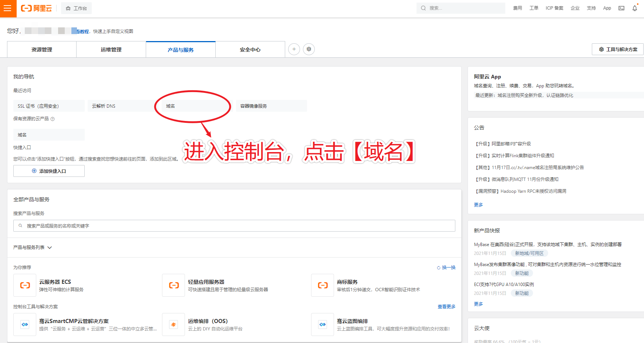Click the 轻量应用服务器 logo icon
Image resolution: width=644 pixels, height=343 pixels.
click(173, 285)
